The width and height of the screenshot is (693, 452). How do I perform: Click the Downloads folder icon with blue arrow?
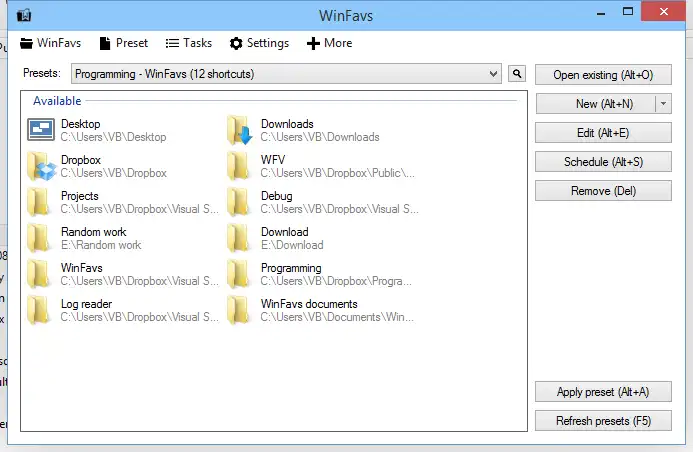pyautogui.click(x=239, y=130)
